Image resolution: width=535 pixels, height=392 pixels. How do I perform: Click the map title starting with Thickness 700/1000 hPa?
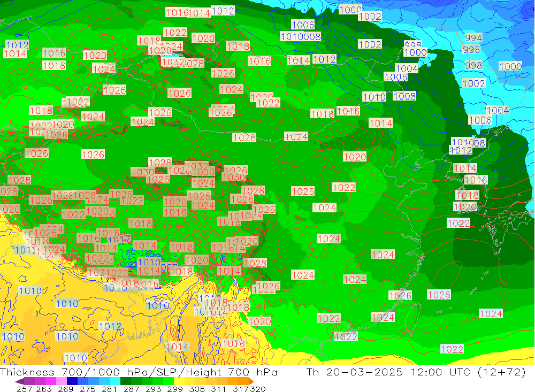pyautogui.click(x=139, y=372)
